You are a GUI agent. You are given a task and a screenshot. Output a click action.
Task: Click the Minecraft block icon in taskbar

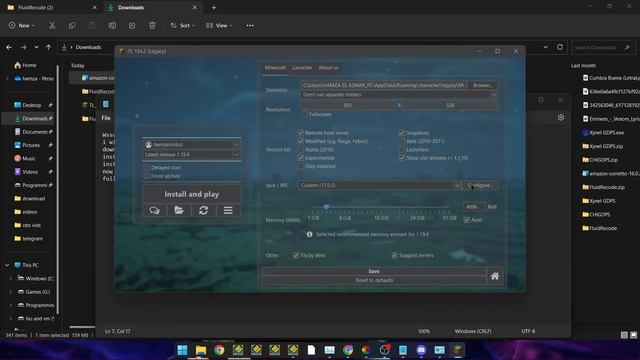coord(458,350)
